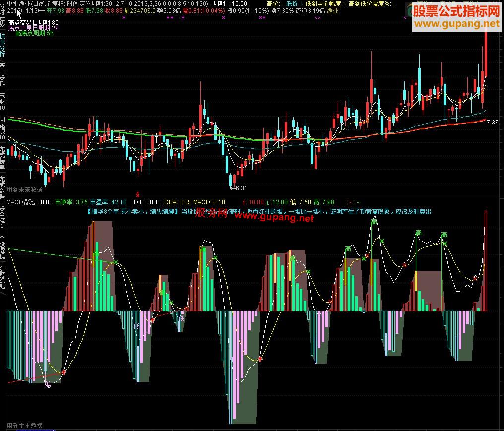Click the 6.31 lowest price label
Image resolution: width=504 pixels, height=431 pixels.
coord(241,188)
